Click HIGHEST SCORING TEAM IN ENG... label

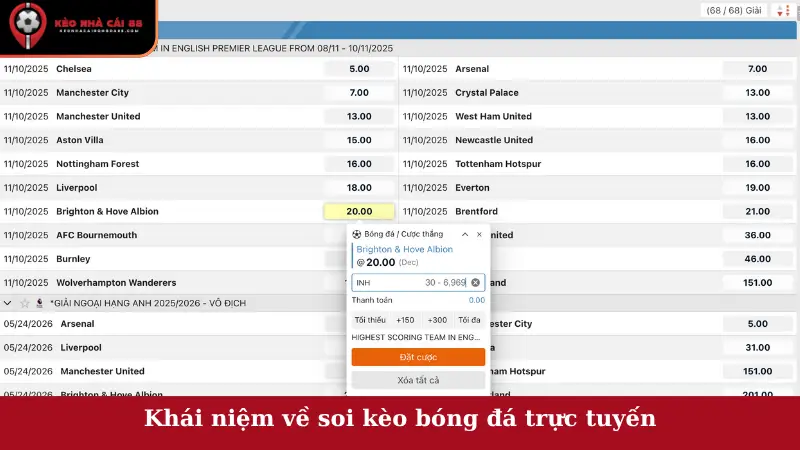point(416,337)
